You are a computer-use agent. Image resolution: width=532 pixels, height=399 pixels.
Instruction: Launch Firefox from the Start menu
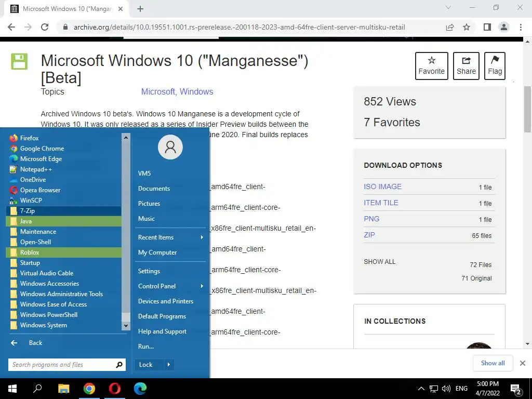(x=64, y=138)
